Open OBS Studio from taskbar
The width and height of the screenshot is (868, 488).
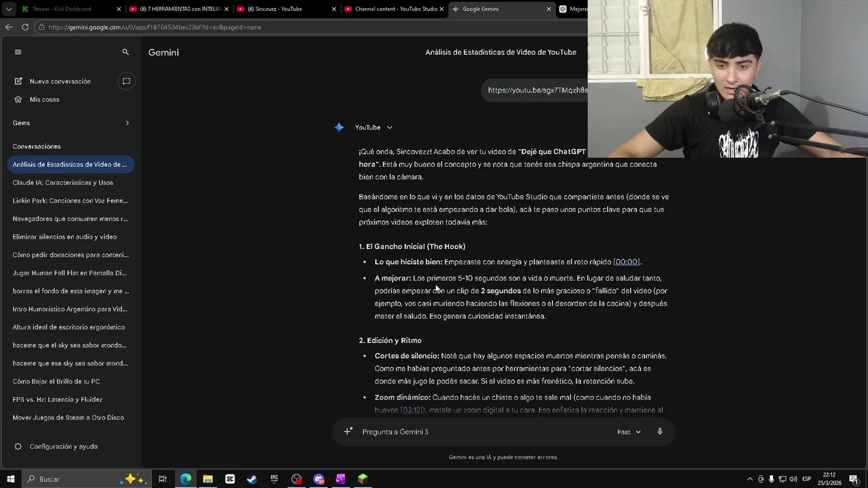coord(296,479)
